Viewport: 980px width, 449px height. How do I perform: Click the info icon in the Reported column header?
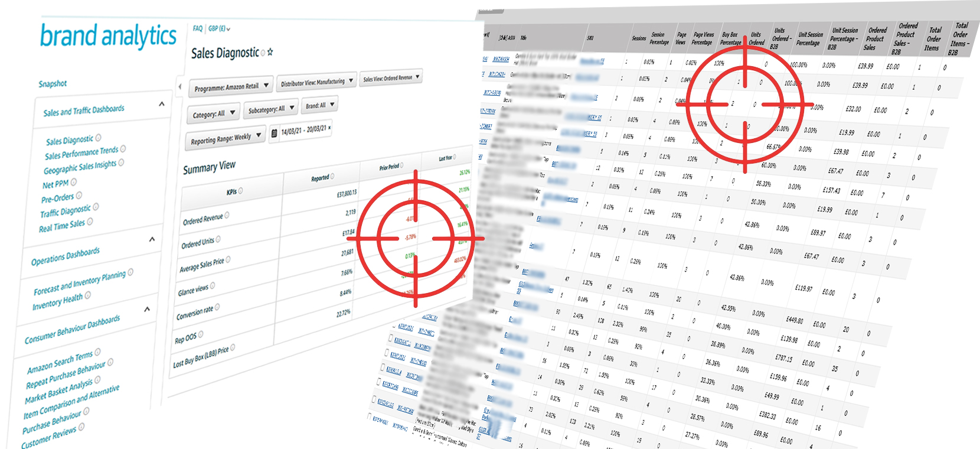[x=332, y=176]
